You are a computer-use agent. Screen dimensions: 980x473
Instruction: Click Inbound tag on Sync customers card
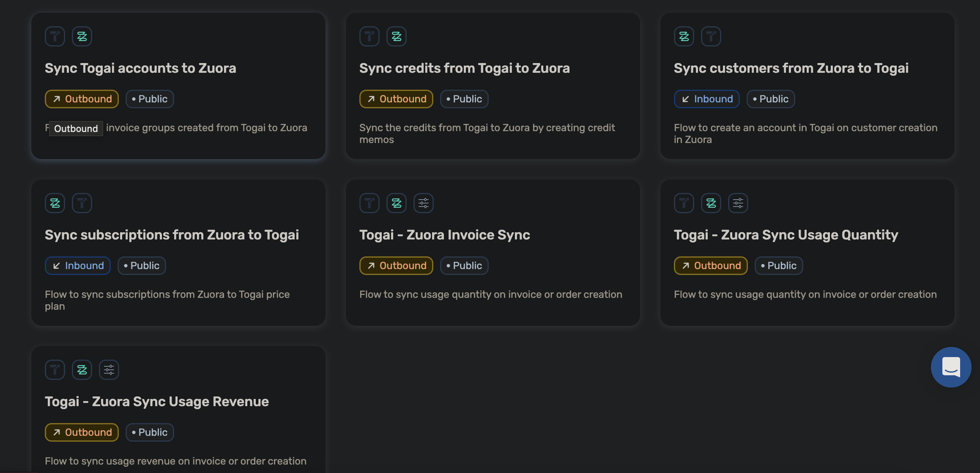click(x=706, y=99)
